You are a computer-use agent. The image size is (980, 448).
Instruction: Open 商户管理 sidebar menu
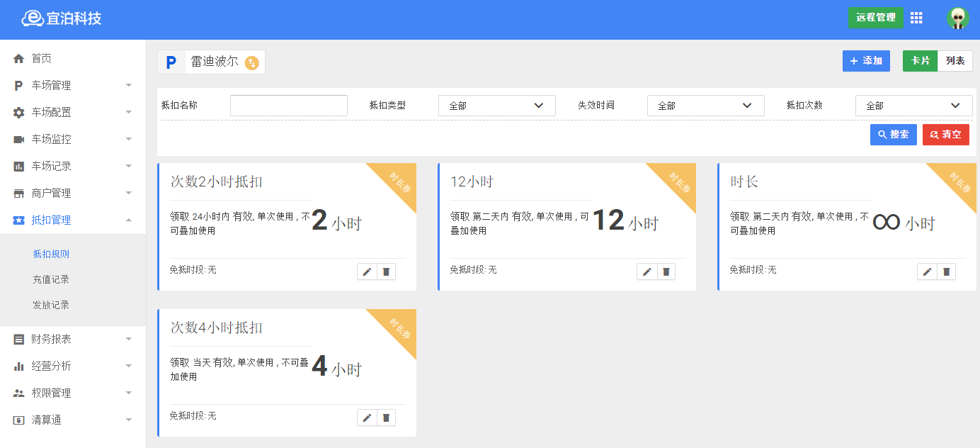73,193
